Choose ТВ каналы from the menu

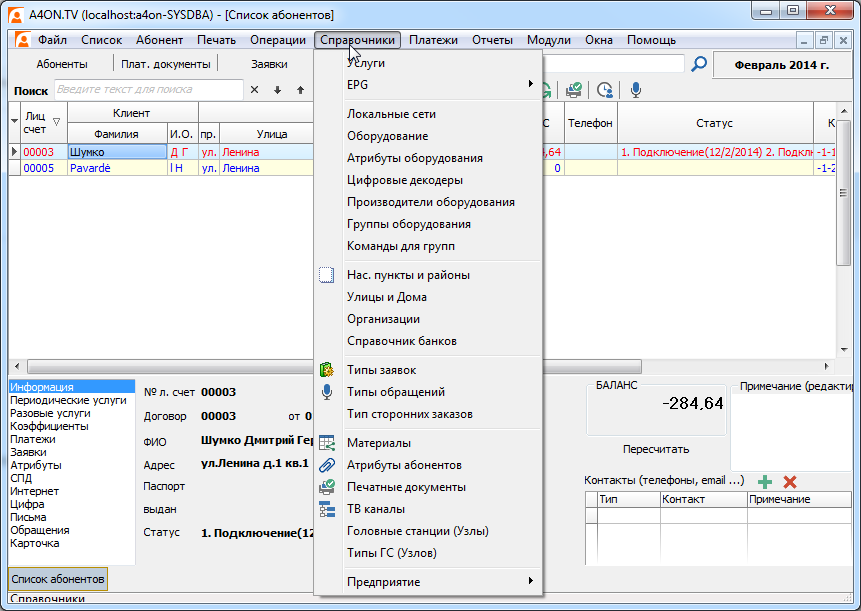click(375, 509)
